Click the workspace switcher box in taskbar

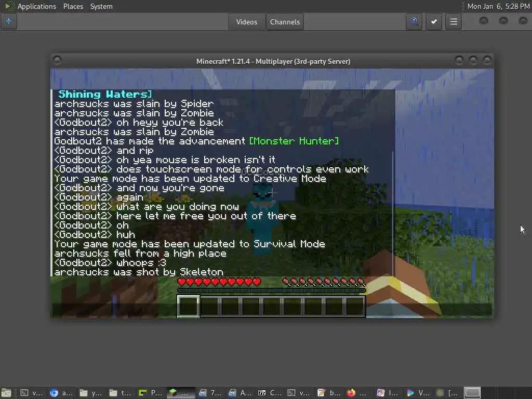472,393
